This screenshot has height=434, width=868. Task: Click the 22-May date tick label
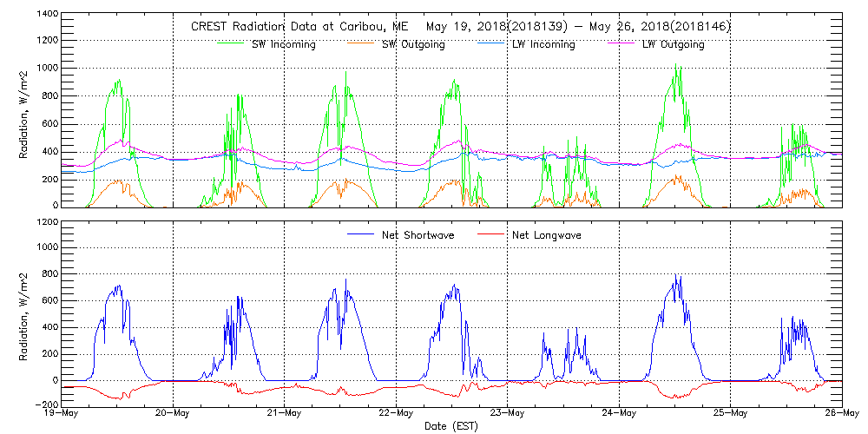pyautogui.click(x=397, y=413)
